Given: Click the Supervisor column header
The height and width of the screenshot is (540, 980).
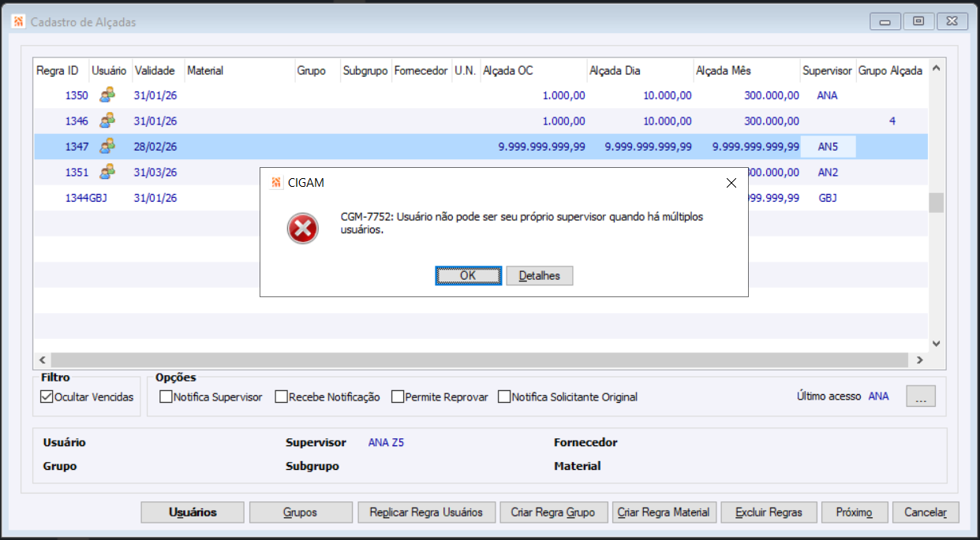Looking at the screenshot, I should pyautogui.click(x=828, y=70).
